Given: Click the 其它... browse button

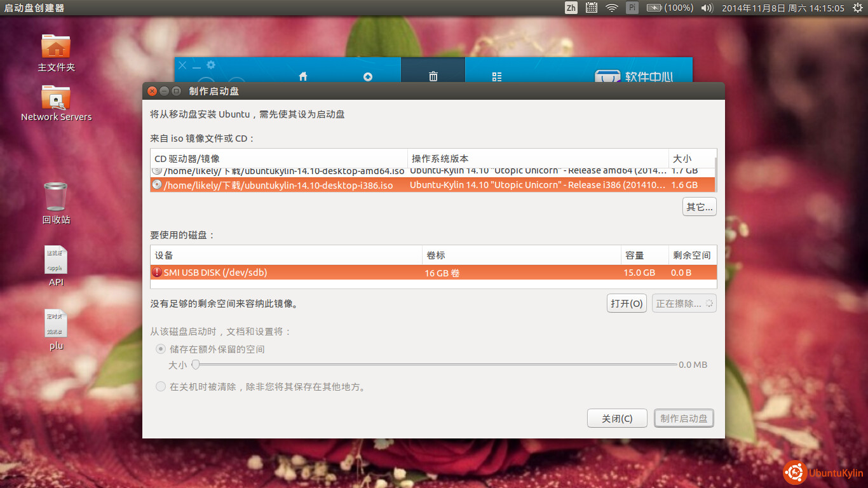Looking at the screenshot, I should (x=699, y=207).
